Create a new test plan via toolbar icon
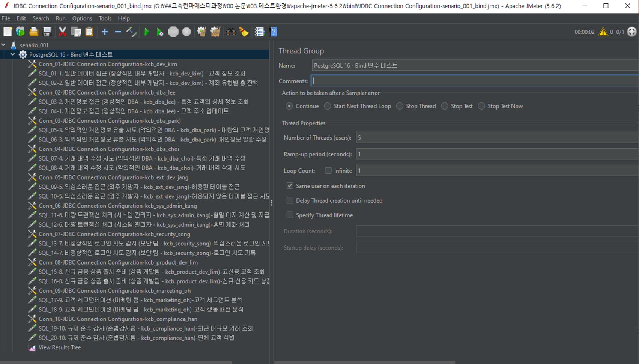The height and width of the screenshot is (364, 639). tap(8, 32)
